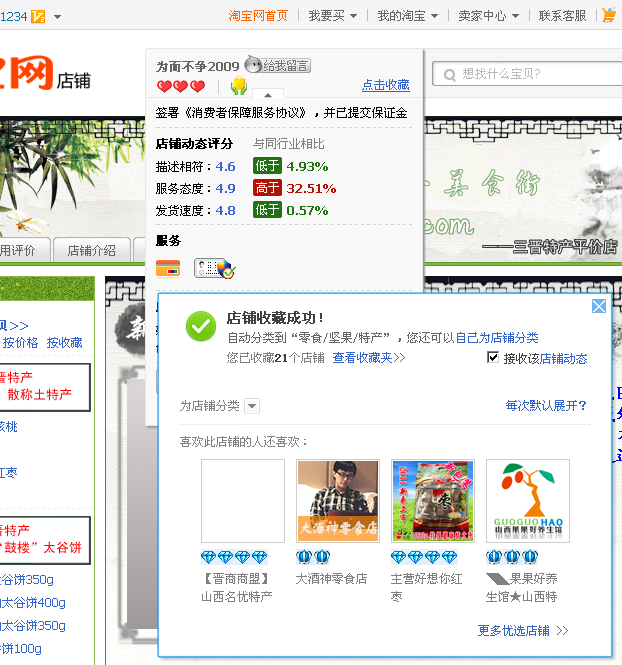Click the Wangwang badge next to 1234
Viewport: 622px width, 665px height.
(38, 17)
